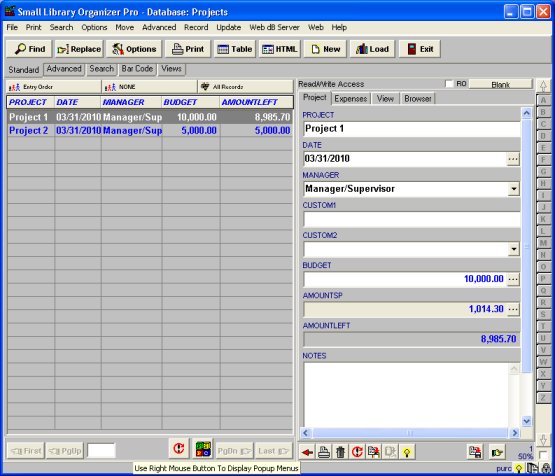Open the File menu

(x=12, y=27)
